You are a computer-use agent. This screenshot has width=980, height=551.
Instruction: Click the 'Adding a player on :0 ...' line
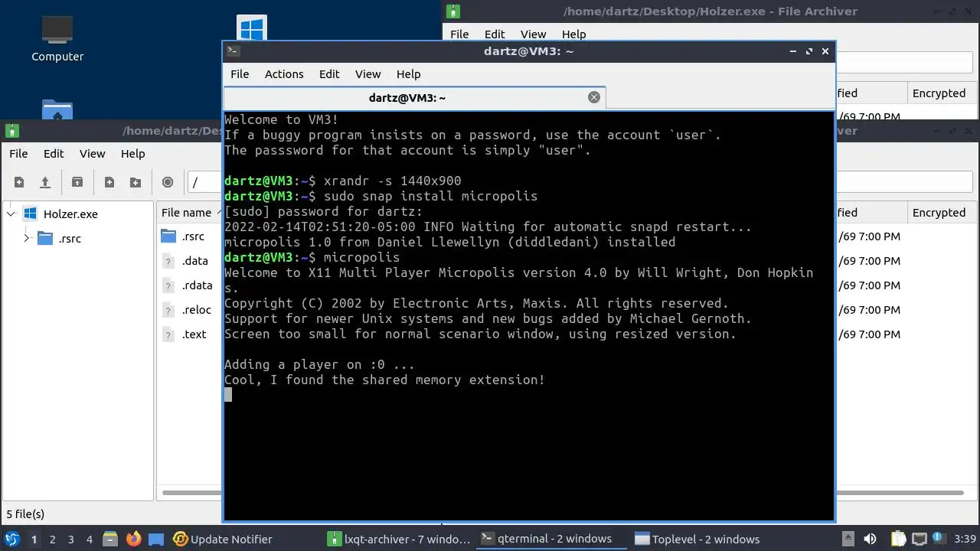point(319,364)
